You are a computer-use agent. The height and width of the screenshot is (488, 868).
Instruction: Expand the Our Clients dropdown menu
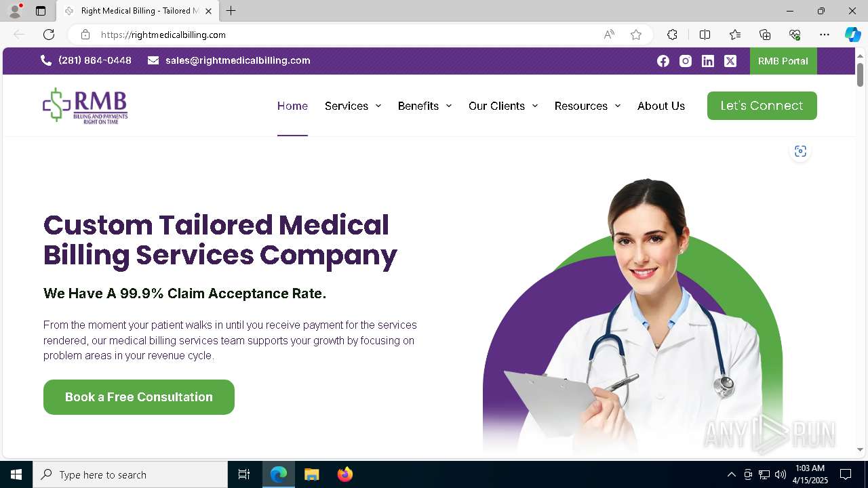[503, 106]
